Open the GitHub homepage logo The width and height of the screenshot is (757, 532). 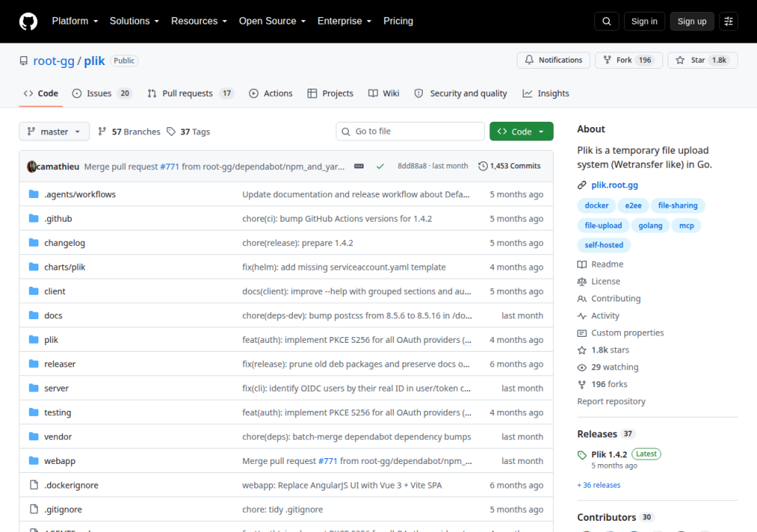(x=28, y=21)
